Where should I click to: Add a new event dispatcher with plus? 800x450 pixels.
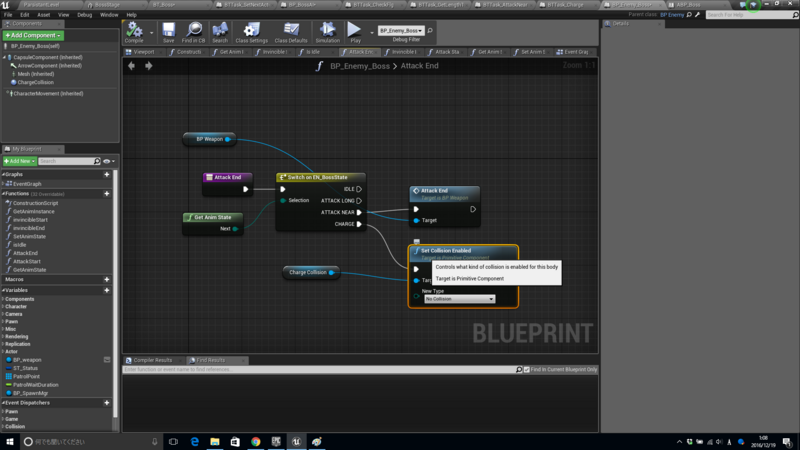(107, 403)
